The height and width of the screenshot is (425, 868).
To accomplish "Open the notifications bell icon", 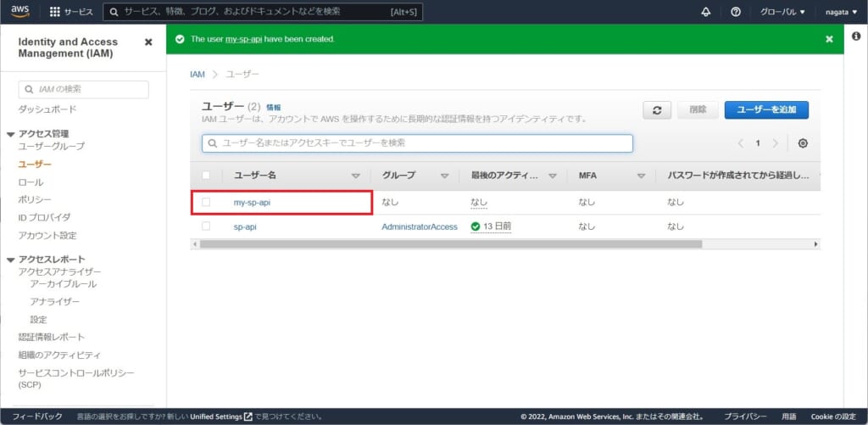I will [706, 12].
